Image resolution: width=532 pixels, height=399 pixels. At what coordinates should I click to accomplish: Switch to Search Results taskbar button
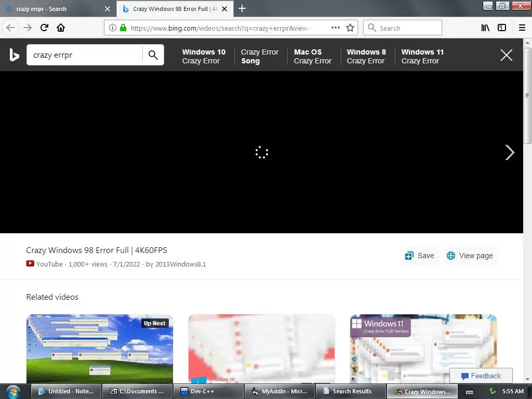(351, 391)
